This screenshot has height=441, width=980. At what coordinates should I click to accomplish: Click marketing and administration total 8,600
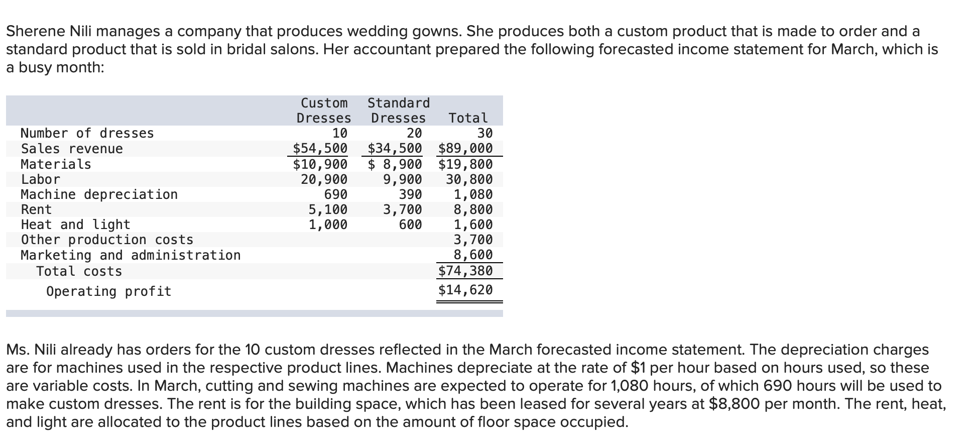coord(473,255)
